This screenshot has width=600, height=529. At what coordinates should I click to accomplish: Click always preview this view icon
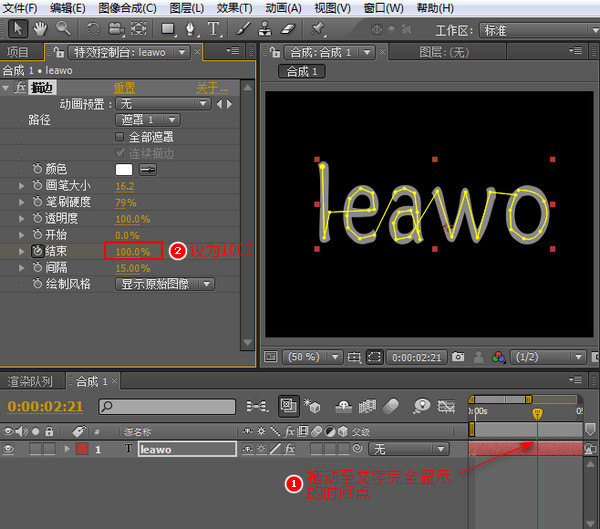click(271, 357)
